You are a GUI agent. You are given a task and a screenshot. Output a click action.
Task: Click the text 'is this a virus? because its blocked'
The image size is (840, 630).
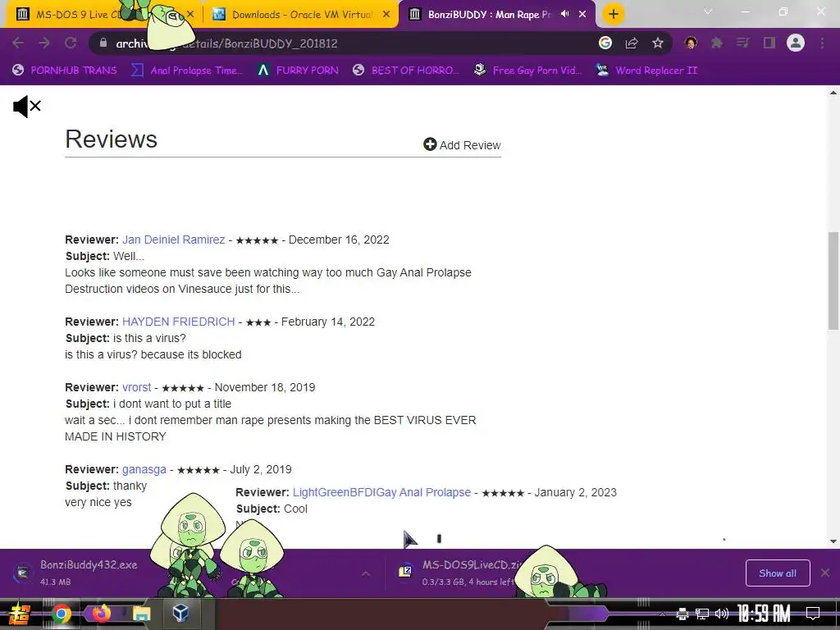click(153, 354)
